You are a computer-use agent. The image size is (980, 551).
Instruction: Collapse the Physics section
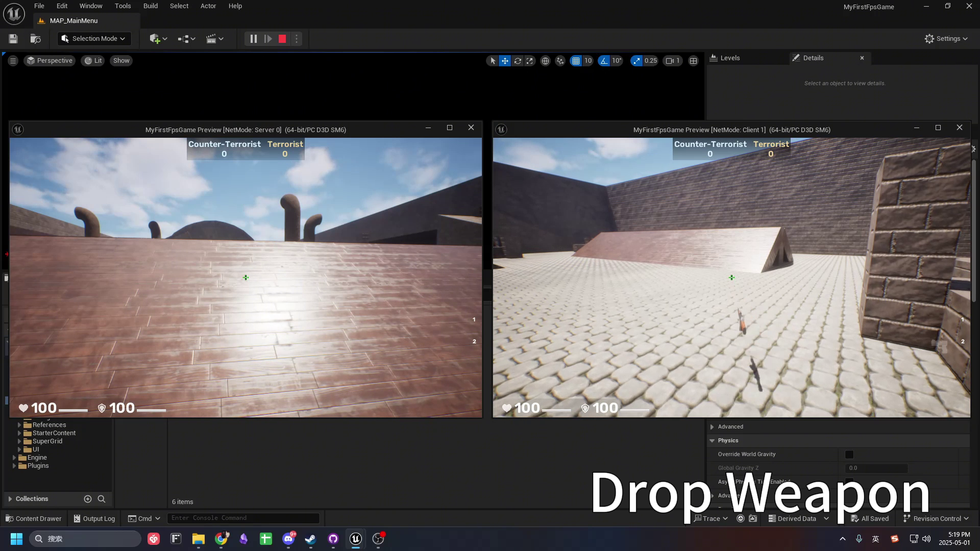click(x=712, y=440)
